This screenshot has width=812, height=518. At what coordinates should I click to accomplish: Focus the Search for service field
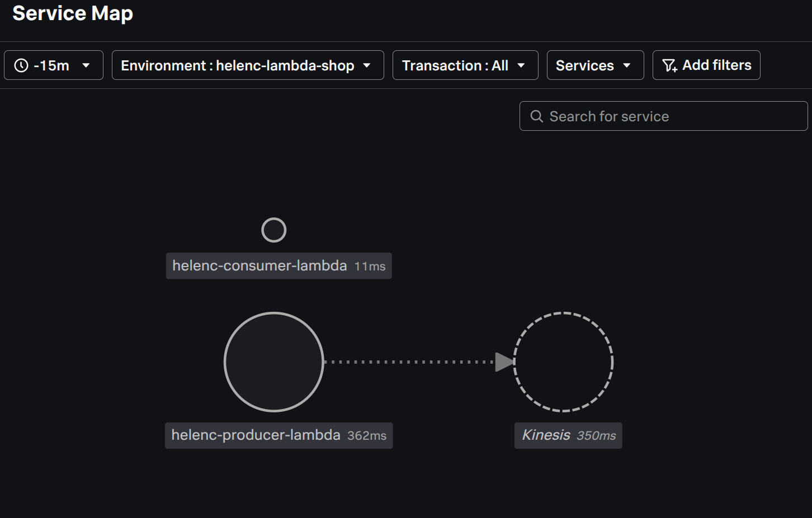click(663, 116)
